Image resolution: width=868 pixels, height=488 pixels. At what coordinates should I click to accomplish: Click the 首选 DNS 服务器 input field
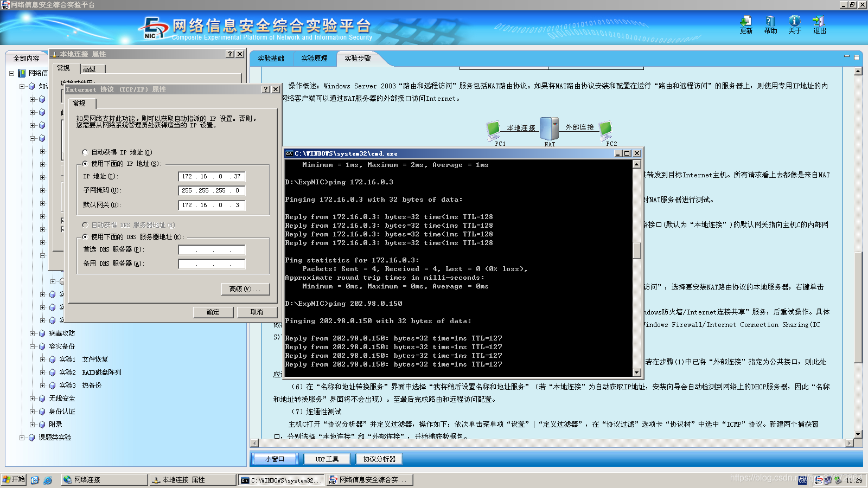tap(212, 249)
